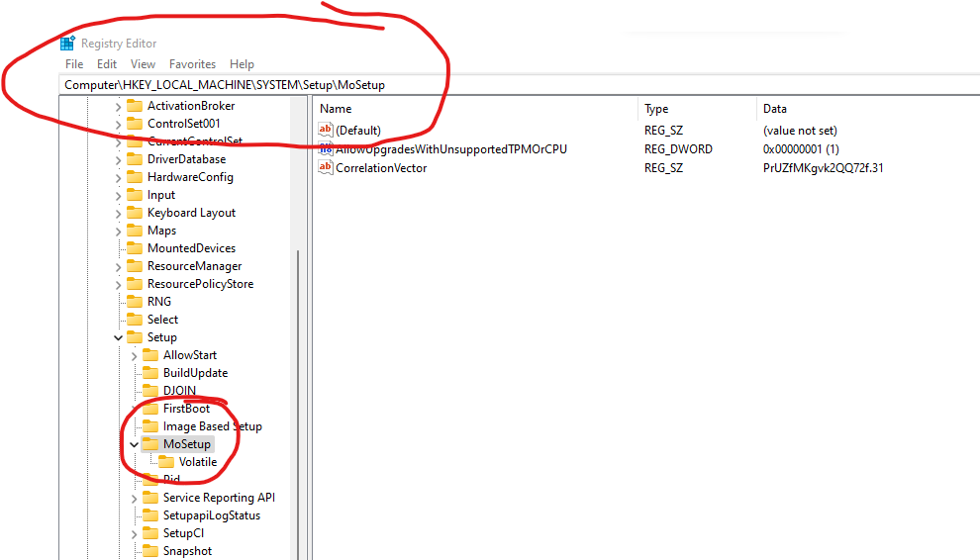
Task: Open the Favorites menu
Action: point(192,63)
